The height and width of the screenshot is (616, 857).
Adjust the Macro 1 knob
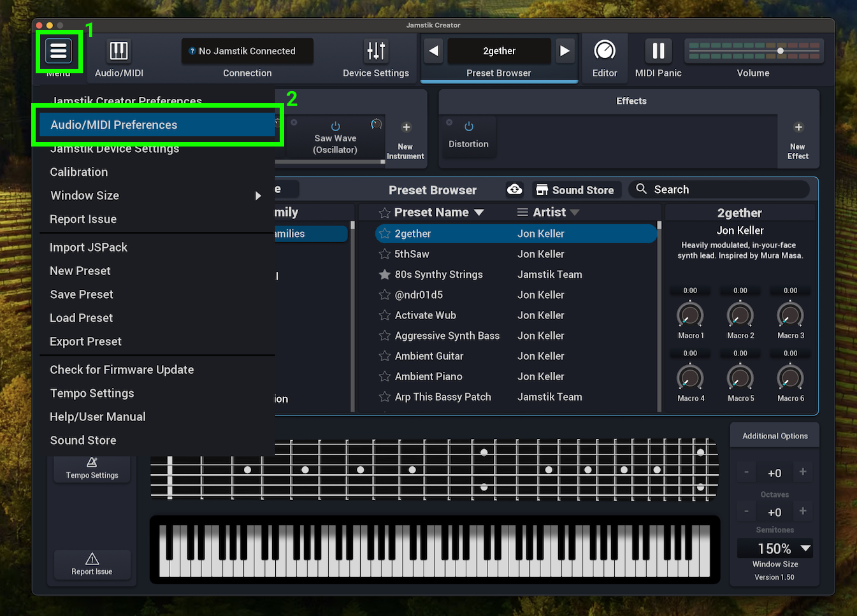click(x=690, y=315)
